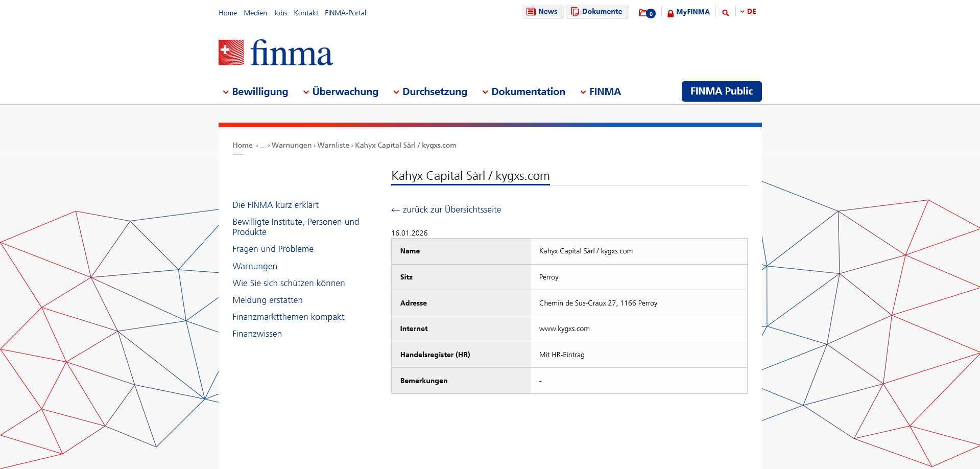Screen dimensions: 980x469
Task: Click the FINMA logo
Action: (276, 53)
